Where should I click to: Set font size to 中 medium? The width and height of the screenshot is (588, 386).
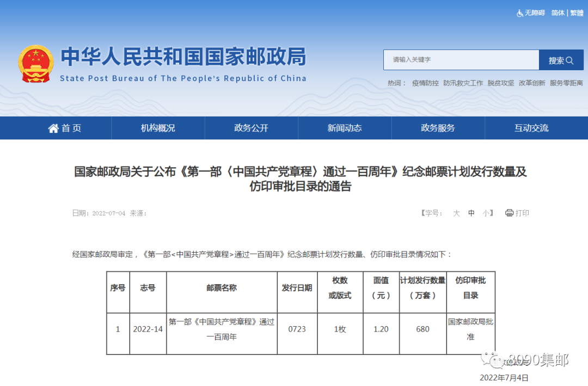[471, 213]
